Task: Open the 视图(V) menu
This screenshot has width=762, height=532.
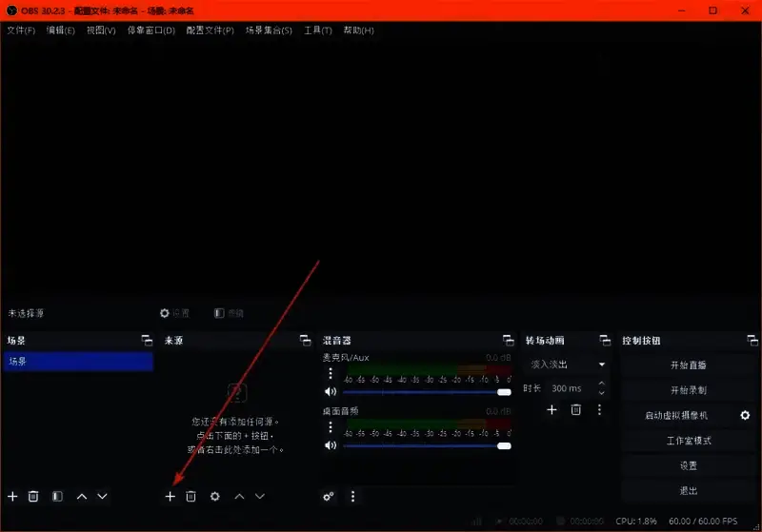Action: 101,30
